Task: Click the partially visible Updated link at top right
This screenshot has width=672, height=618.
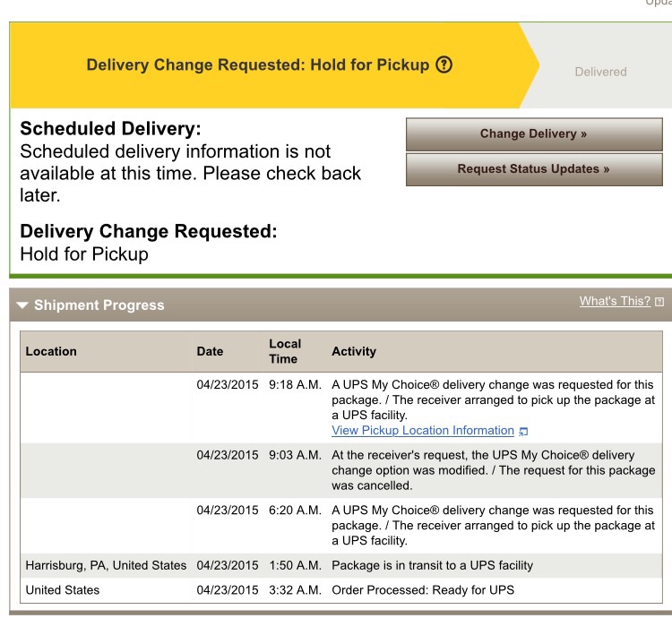Action: click(x=659, y=3)
